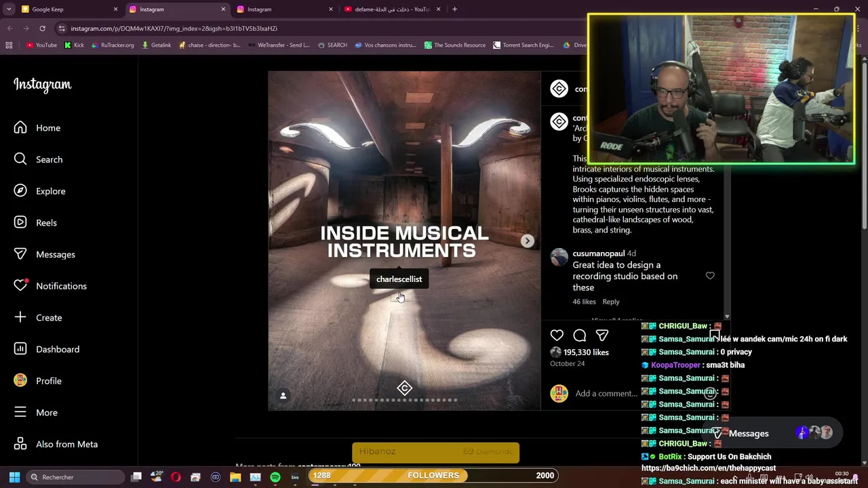Viewport: 868px width, 488px height.
Task: Click Also from Meta
Action: (56, 444)
